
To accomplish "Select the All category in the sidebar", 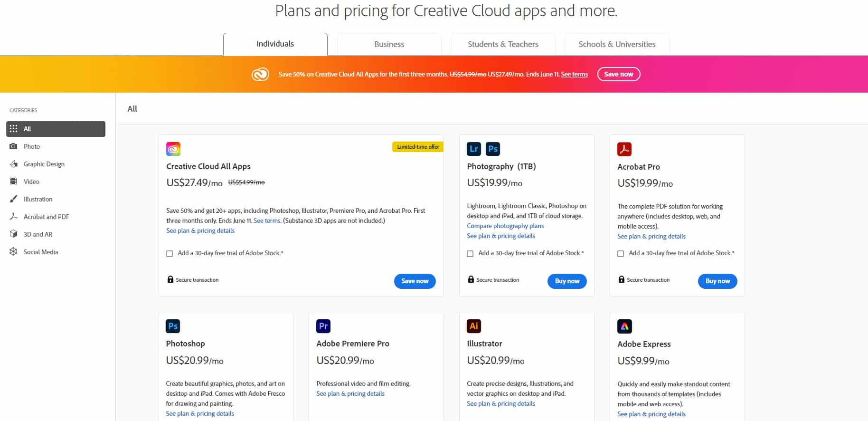I will click(56, 129).
